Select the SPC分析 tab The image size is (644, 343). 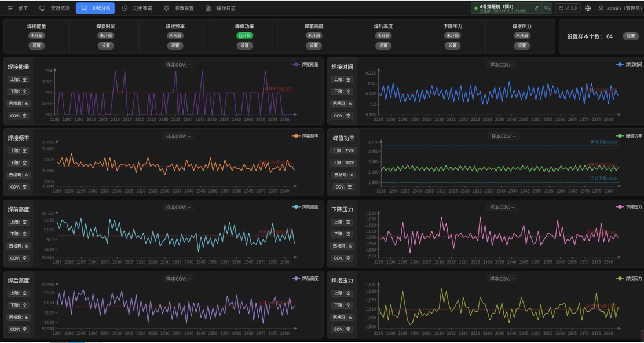pyautogui.click(x=96, y=8)
